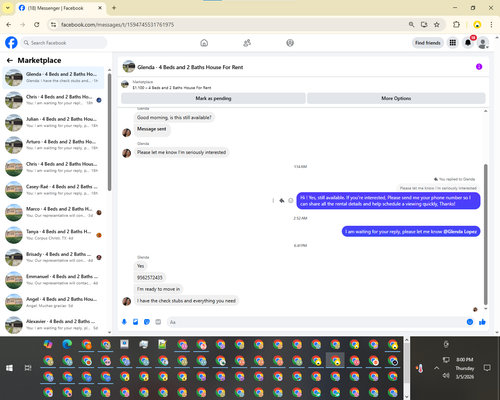Image resolution: width=500 pixels, height=400 pixels.
Task: Choose a GIF icon
Action: click(158, 322)
